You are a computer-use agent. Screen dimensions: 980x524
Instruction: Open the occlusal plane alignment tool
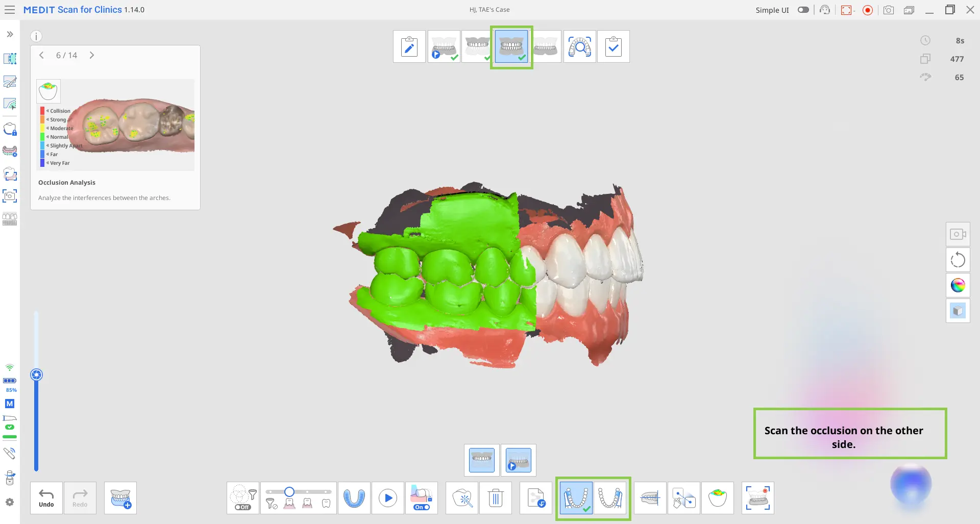[x=650, y=498]
